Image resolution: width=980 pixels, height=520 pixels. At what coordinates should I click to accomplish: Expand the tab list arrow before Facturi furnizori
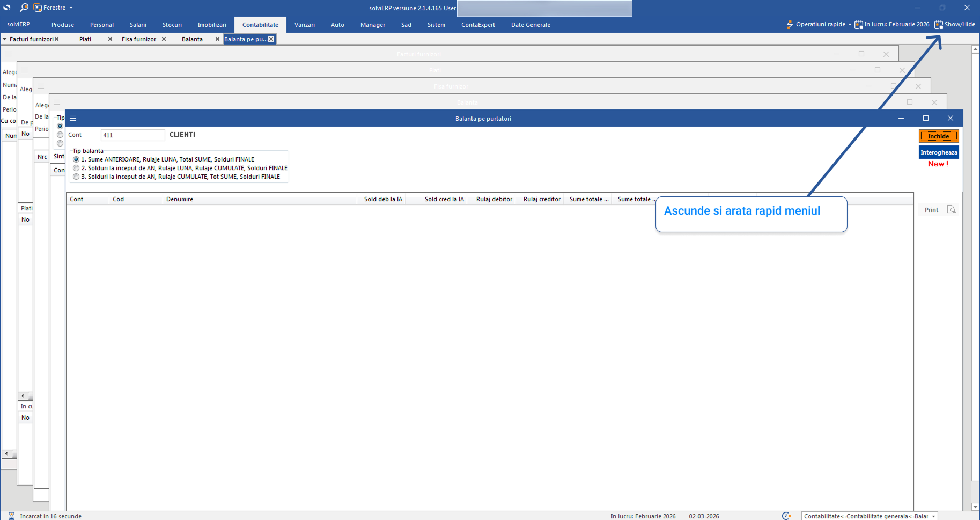[x=5, y=39]
